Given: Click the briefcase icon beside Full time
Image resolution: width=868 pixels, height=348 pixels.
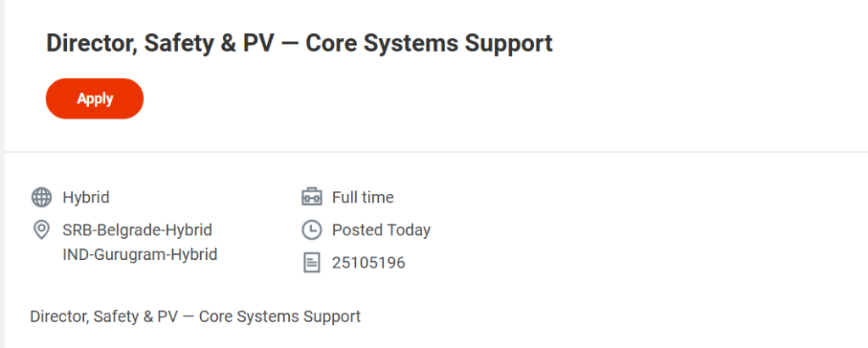Looking at the screenshot, I should click(x=312, y=198).
